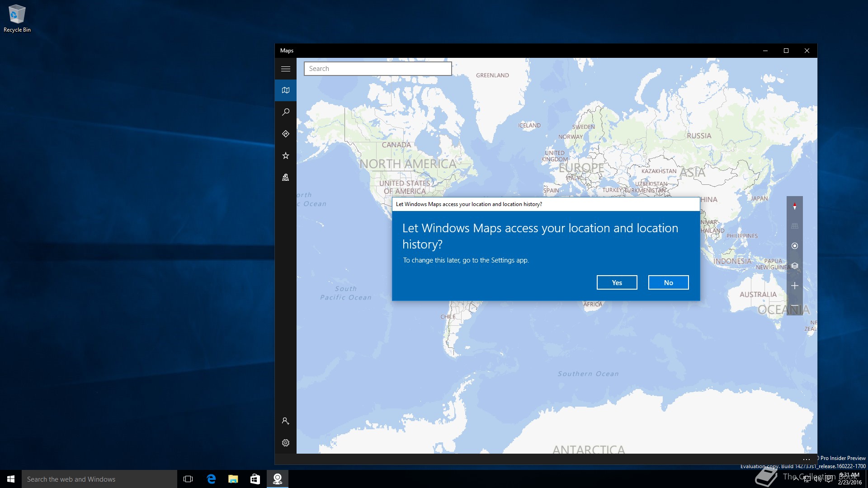Open the volume control tray icon
This screenshot has height=488, width=868.
[817, 479]
